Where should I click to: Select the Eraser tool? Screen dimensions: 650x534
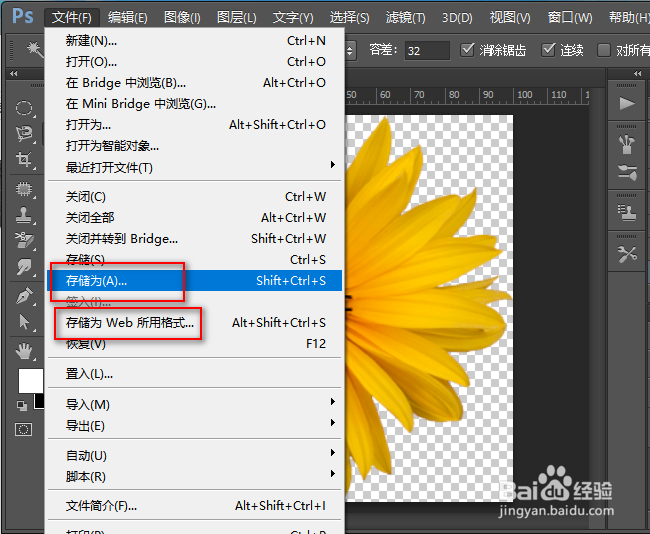point(24,240)
